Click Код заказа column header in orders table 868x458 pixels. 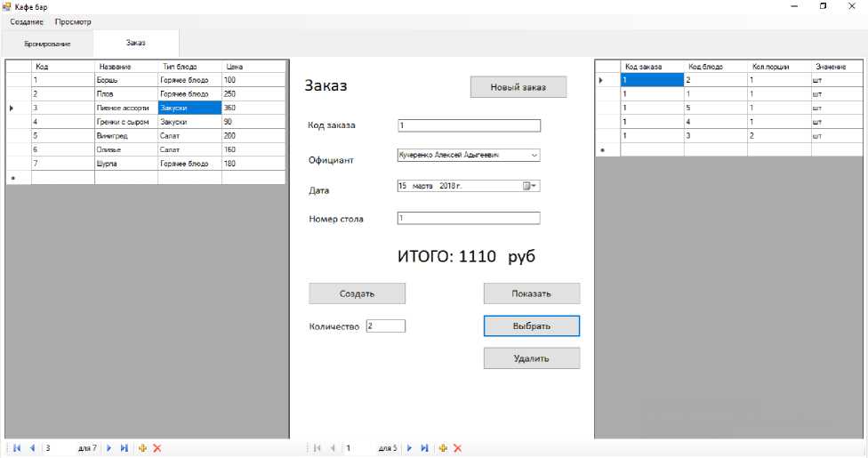(652, 67)
